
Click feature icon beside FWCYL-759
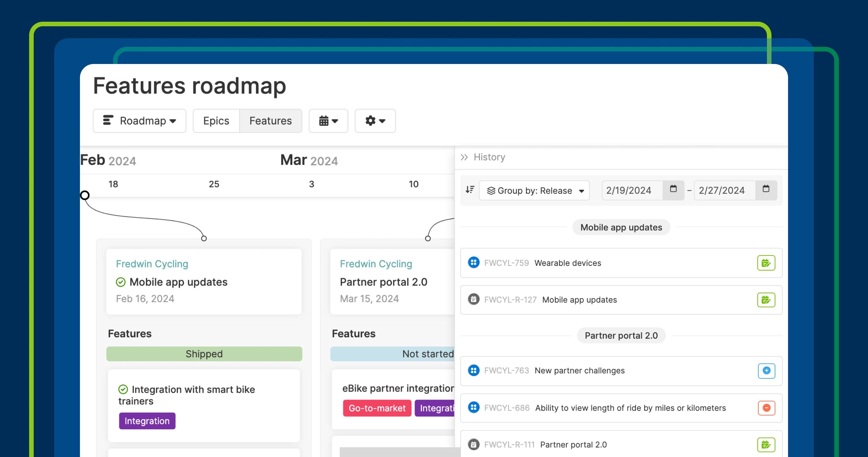coord(473,262)
